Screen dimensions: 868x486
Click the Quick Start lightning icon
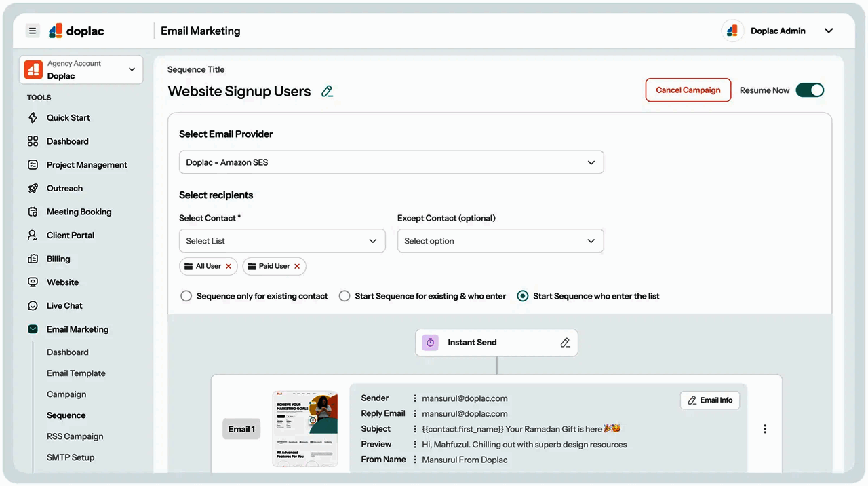coord(33,117)
